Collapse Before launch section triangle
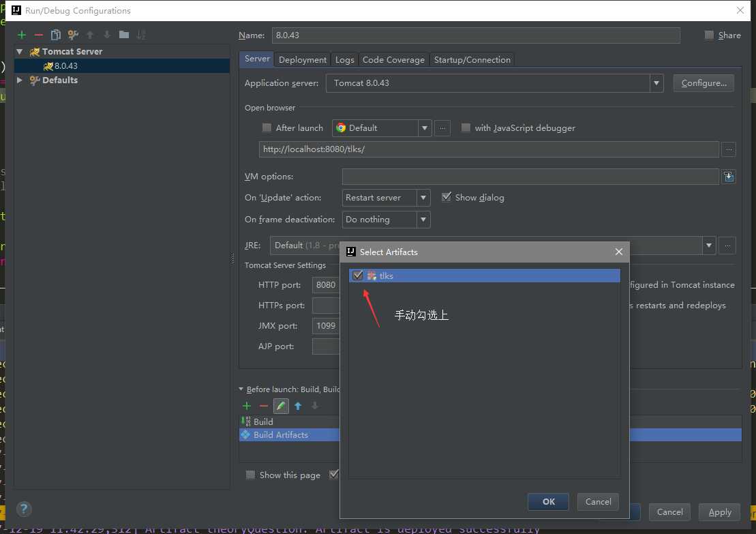The width and height of the screenshot is (756, 534). point(241,389)
